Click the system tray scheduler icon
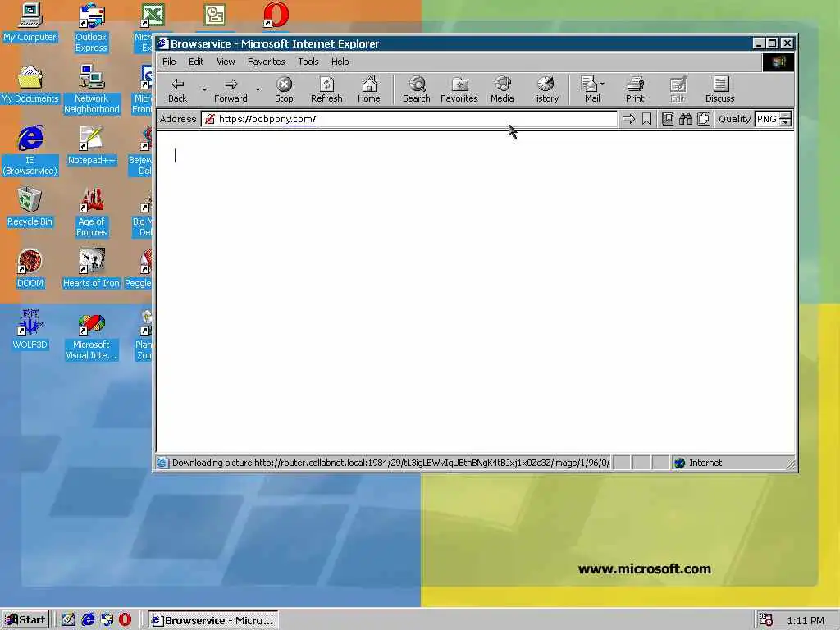This screenshot has width=840, height=630. pos(766,620)
